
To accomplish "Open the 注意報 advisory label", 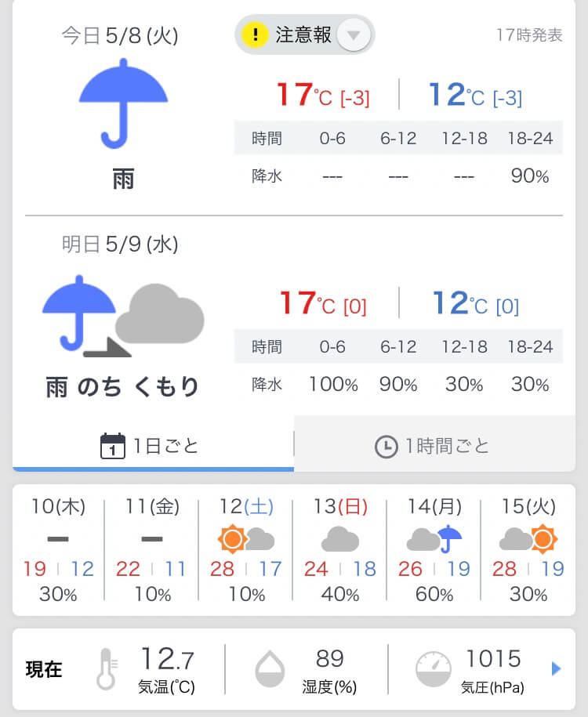I will (x=303, y=35).
